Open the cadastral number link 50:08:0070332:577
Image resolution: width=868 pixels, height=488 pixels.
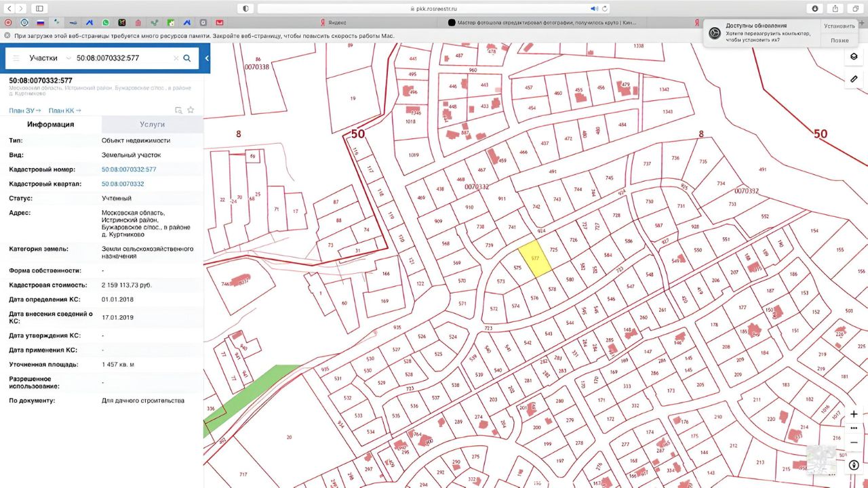129,169
